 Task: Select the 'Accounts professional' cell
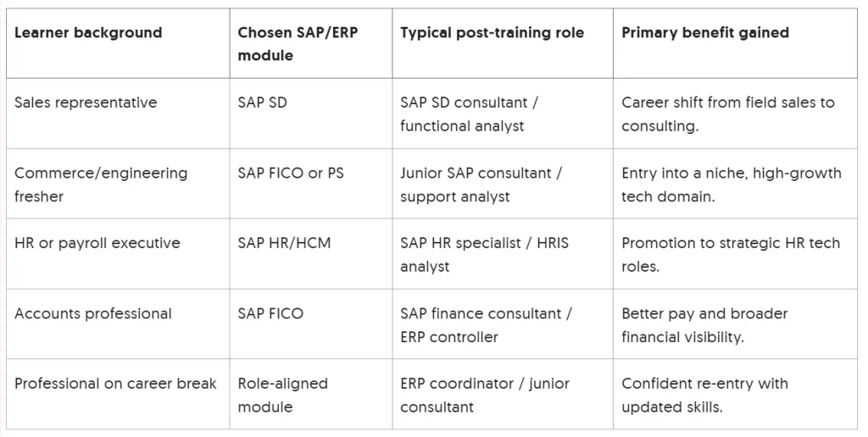click(x=93, y=313)
